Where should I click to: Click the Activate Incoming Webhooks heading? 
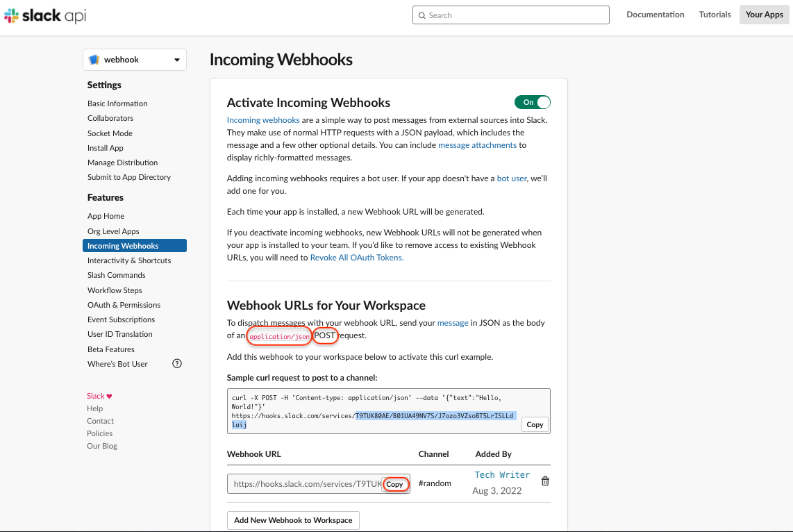(308, 103)
